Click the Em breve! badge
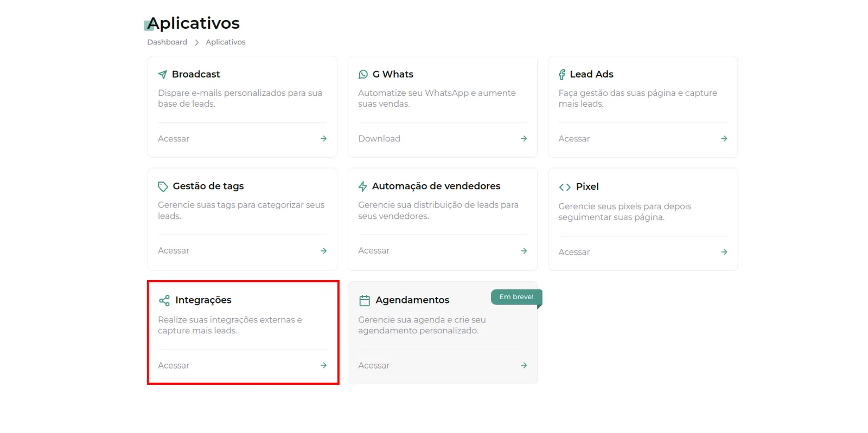Screen dimensions: 868x433 click(516, 297)
